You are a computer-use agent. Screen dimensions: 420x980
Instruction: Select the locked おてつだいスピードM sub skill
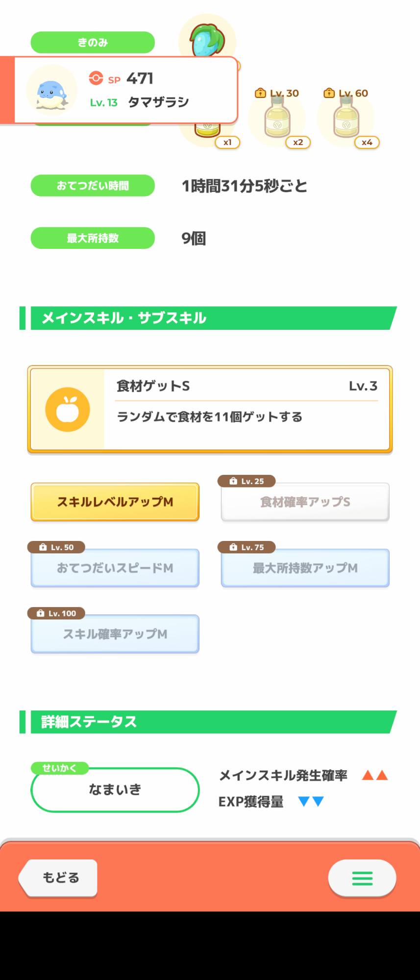[x=115, y=568]
